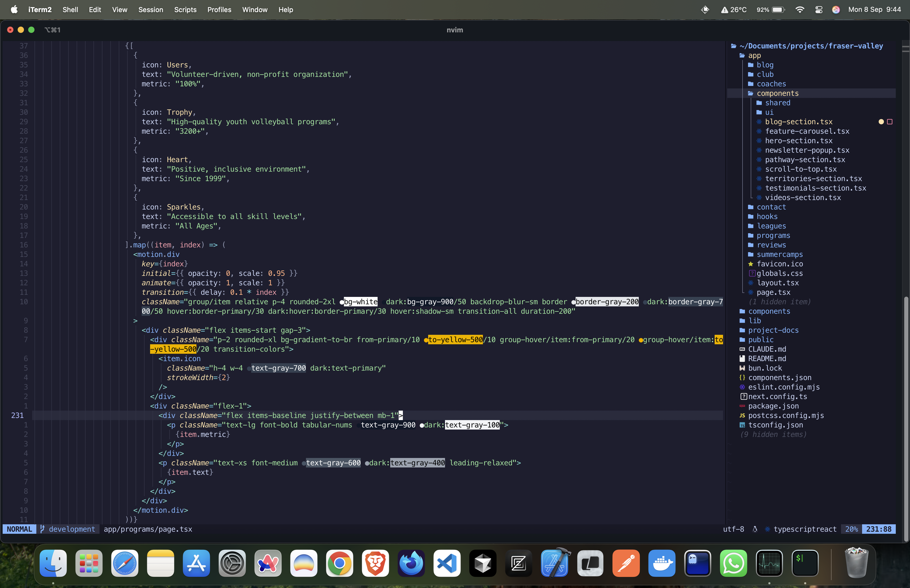Collapse the app folder
This screenshot has height=588, width=910.
pyautogui.click(x=755, y=55)
